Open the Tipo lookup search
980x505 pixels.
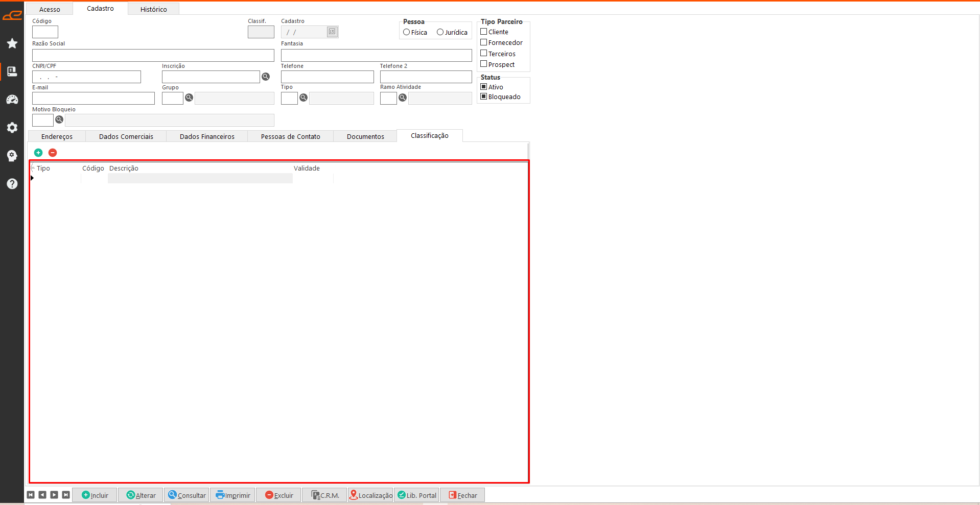(x=304, y=98)
